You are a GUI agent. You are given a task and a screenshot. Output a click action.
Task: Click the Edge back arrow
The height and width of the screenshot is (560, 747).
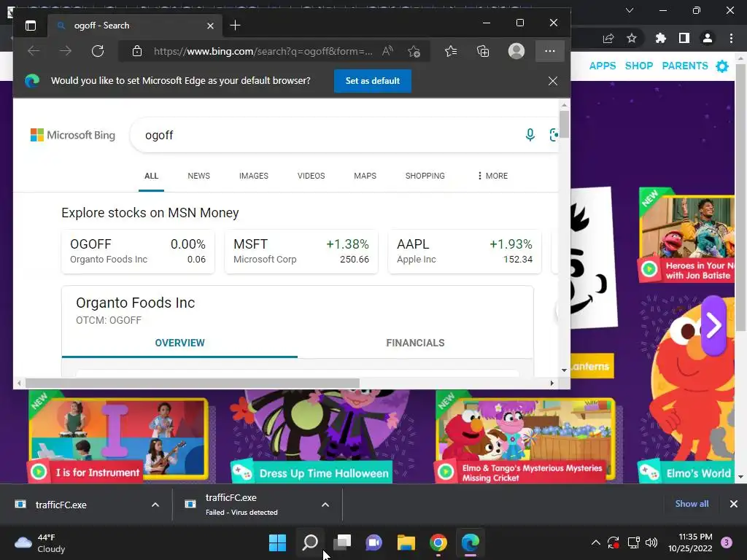[x=34, y=51]
